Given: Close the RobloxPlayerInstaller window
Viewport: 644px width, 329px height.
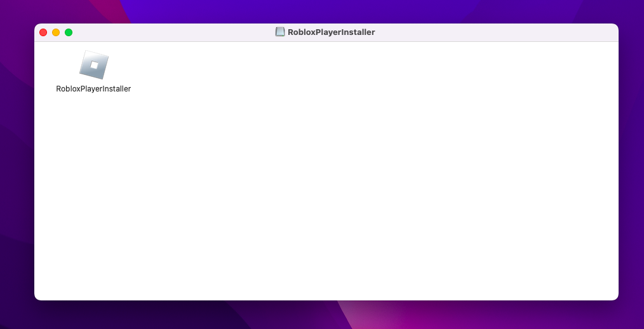Looking at the screenshot, I should (x=43, y=32).
